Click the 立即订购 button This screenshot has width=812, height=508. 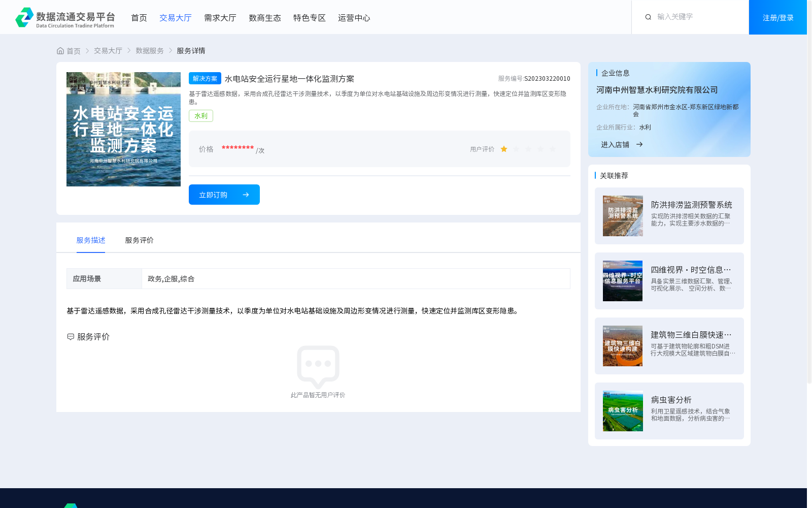pos(224,195)
